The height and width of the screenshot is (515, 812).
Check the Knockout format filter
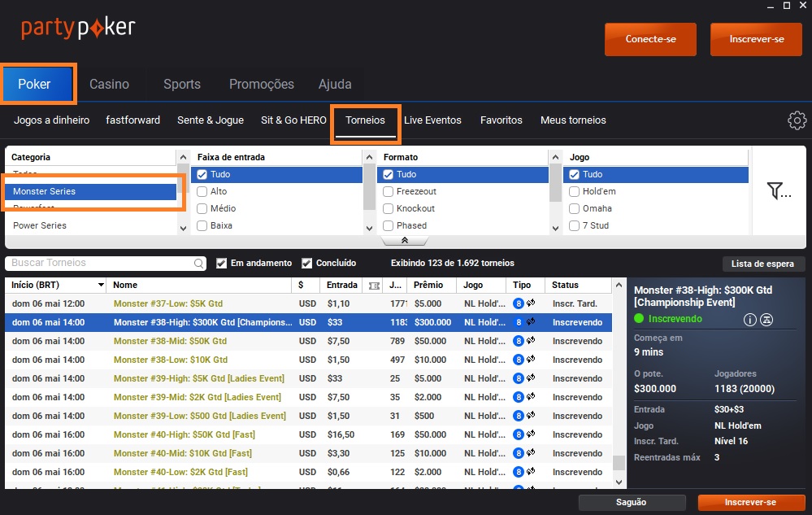(388, 209)
